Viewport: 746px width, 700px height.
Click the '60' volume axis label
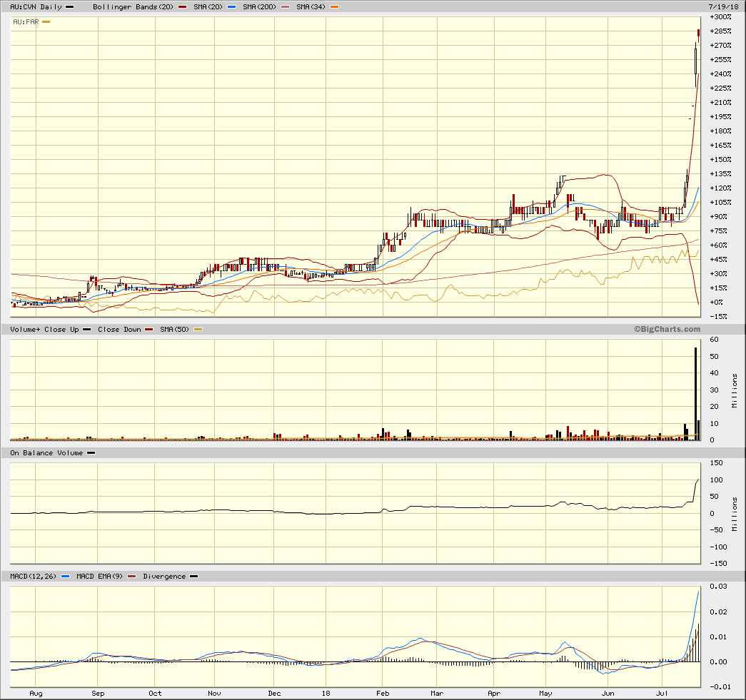(x=714, y=340)
